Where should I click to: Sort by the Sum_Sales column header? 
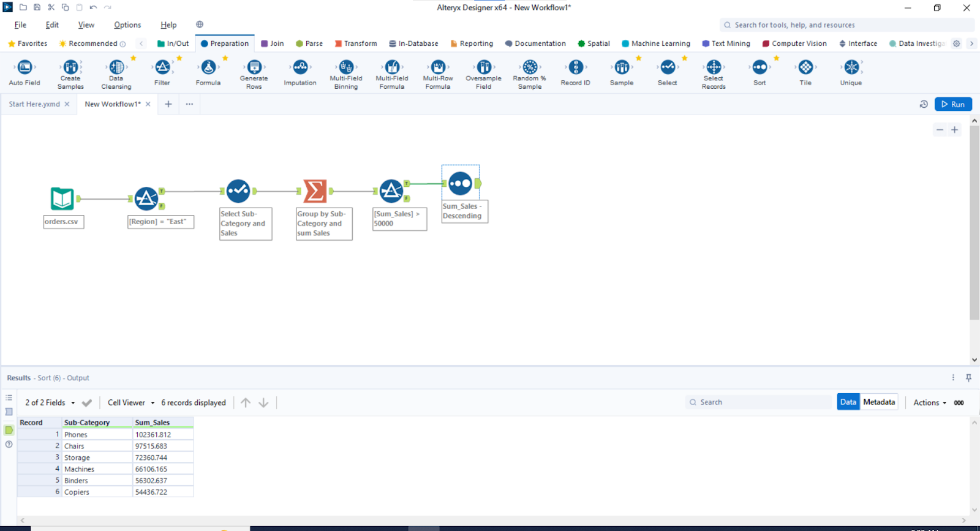pyautogui.click(x=163, y=423)
